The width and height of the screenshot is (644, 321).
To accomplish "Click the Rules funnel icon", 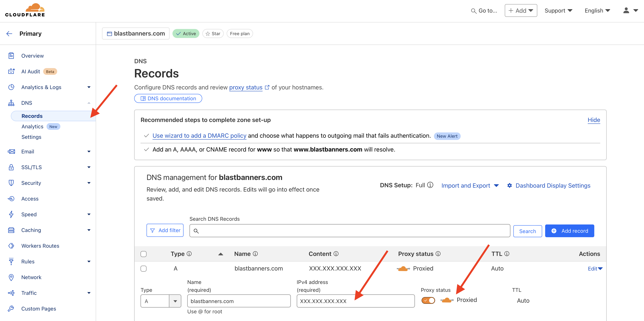I will [x=11, y=262].
